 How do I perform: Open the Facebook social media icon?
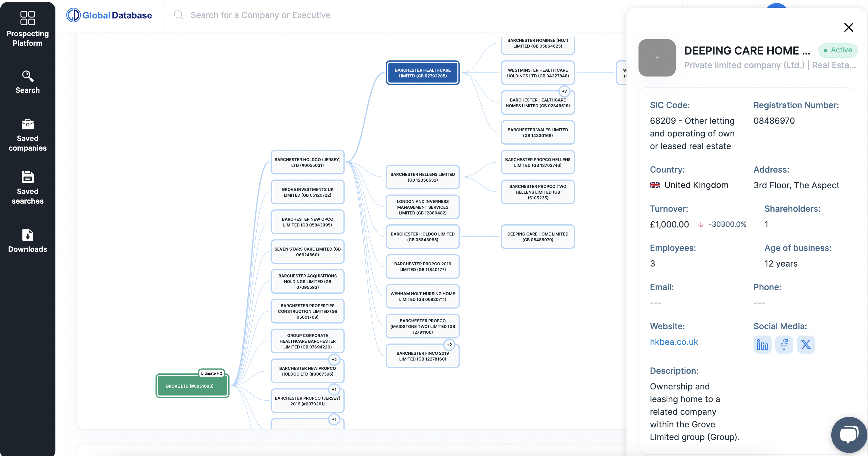point(784,345)
